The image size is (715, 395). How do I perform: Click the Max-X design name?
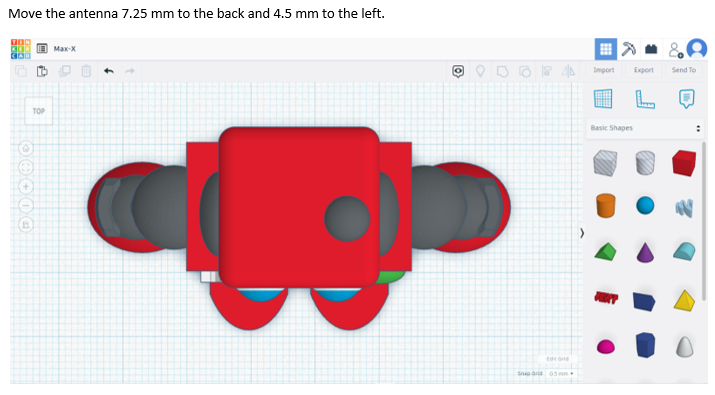65,49
